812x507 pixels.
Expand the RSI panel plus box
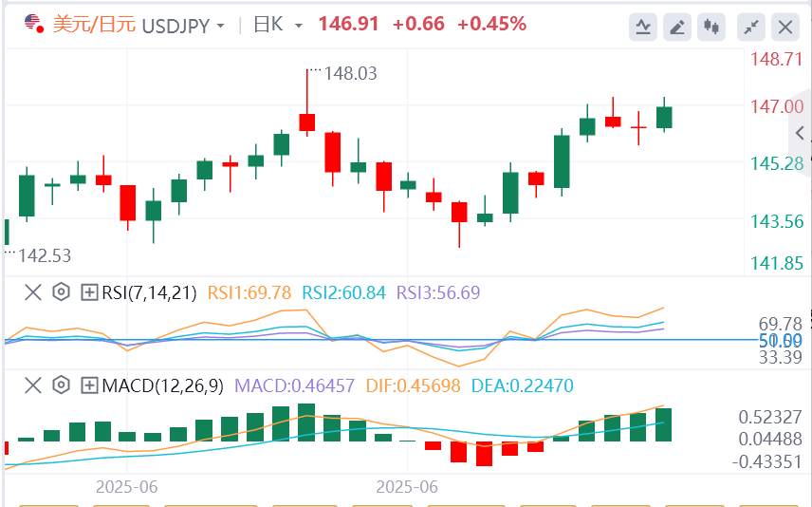click(90, 292)
